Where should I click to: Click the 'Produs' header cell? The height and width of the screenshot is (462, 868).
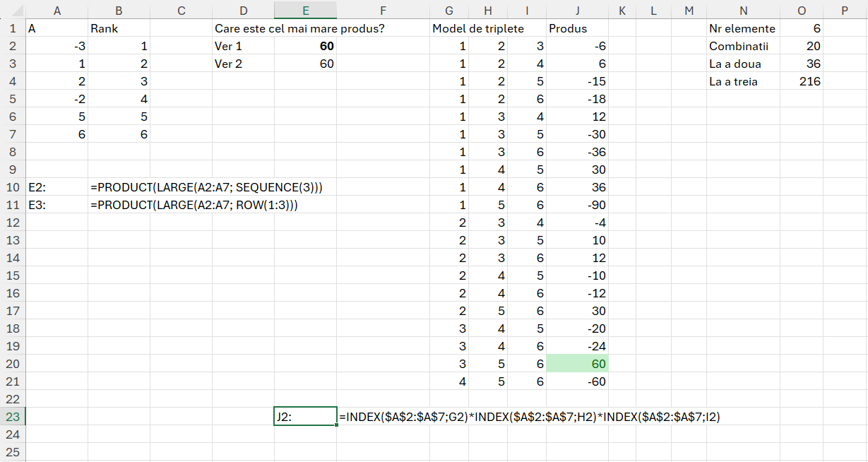[x=569, y=28]
